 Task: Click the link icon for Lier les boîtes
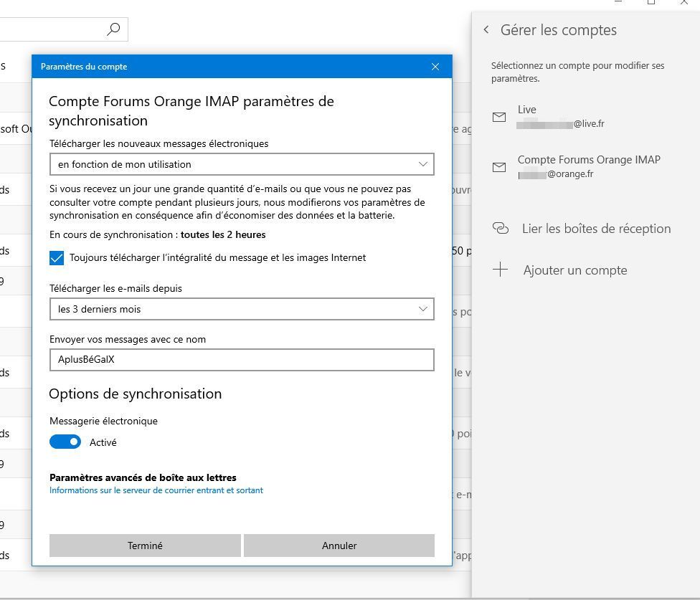point(500,229)
